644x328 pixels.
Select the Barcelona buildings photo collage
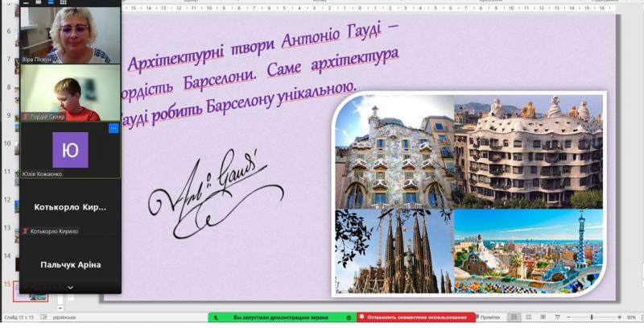469,193
